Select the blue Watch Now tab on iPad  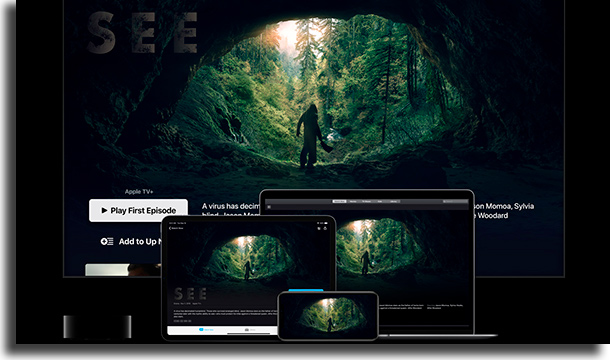pos(206,330)
